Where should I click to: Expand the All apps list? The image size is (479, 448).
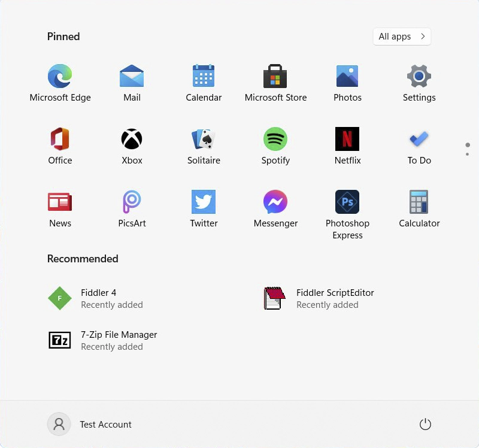pyautogui.click(x=401, y=37)
